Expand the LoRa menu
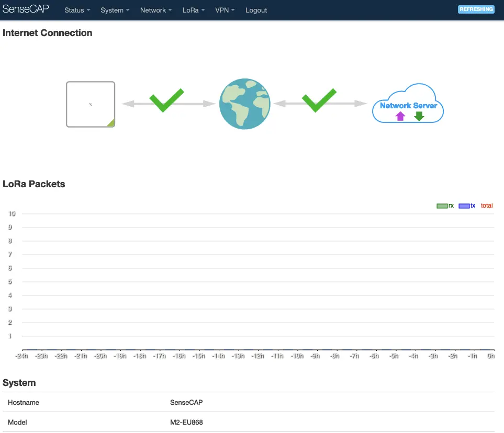The height and width of the screenshot is (433, 504). [194, 10]
